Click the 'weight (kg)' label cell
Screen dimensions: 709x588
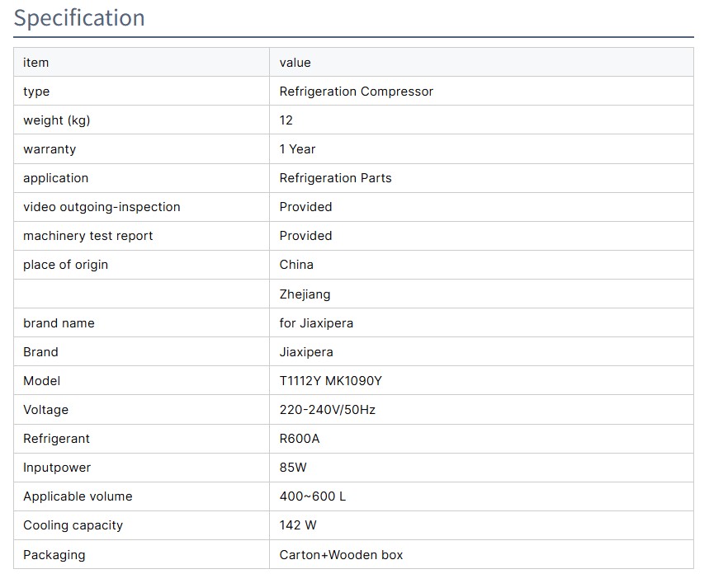(x=57, y=120)
